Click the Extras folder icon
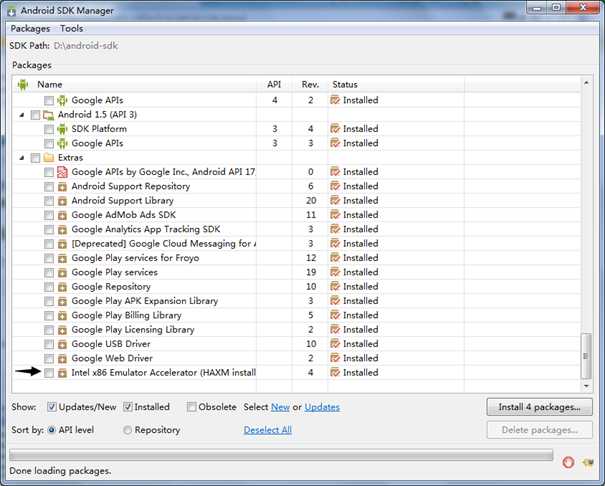 pos(49,158)
